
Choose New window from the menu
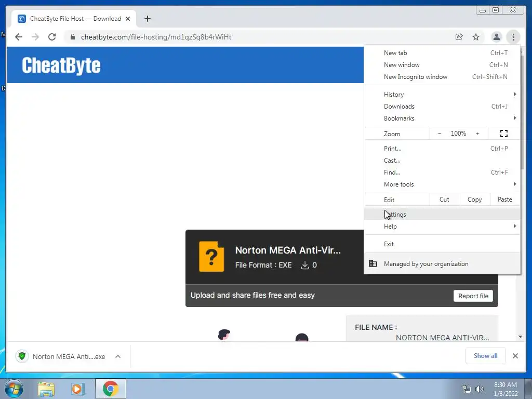point(442,65)
